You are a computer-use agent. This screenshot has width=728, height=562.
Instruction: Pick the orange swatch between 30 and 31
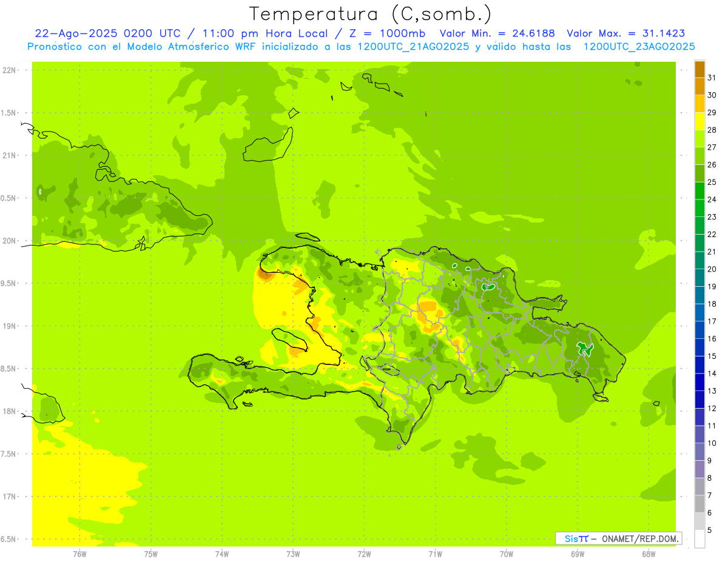[x=699, y=86]
